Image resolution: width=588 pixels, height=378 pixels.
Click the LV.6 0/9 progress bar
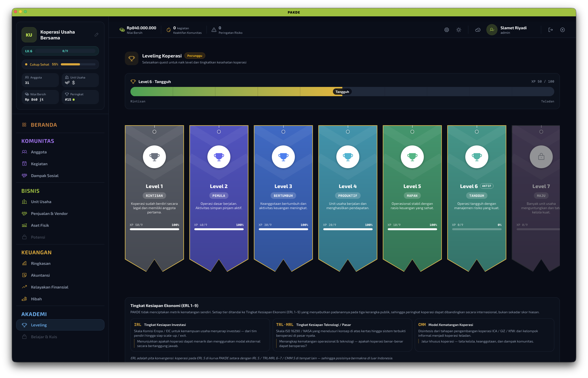60,51
